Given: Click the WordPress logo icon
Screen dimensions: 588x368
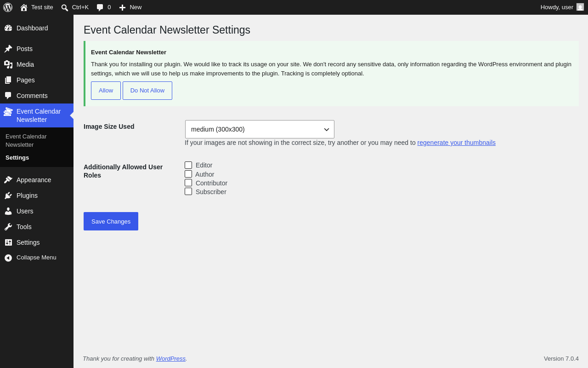Looking at the screenshot, I should [8, 7].
